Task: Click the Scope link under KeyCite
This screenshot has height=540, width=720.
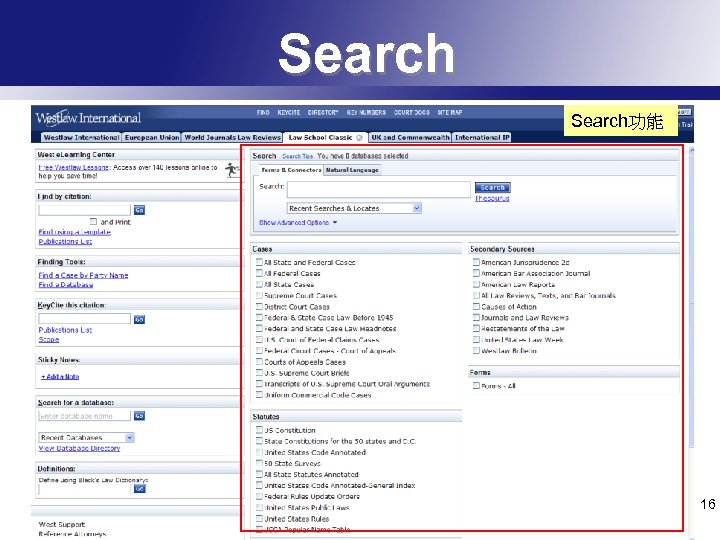Action: tap(49, 339)
